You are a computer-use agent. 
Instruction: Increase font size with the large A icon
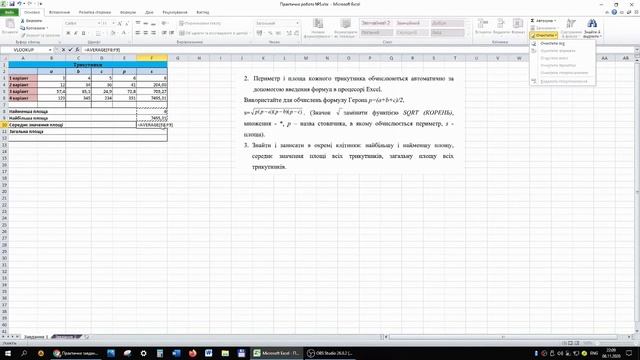120,23
